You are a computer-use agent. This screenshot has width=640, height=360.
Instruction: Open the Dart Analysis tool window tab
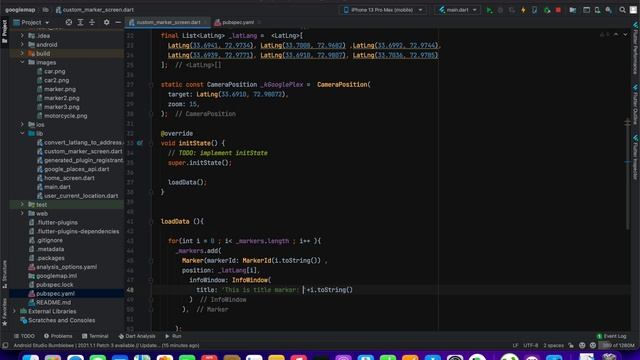coord(137,336)
